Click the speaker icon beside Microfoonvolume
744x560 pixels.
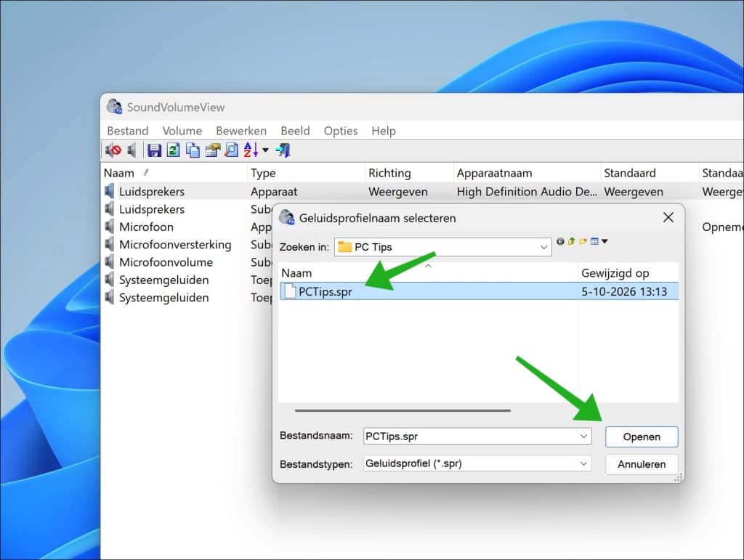point(110,261)
